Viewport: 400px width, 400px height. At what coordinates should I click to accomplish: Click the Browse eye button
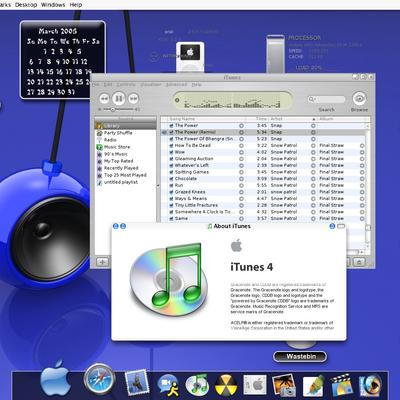(x=359, y=98)
